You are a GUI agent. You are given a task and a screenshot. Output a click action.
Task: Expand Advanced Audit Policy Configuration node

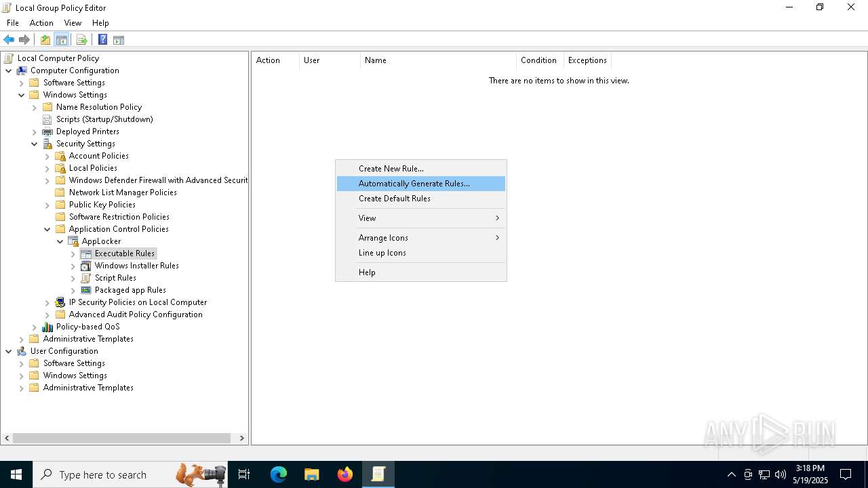47,314
